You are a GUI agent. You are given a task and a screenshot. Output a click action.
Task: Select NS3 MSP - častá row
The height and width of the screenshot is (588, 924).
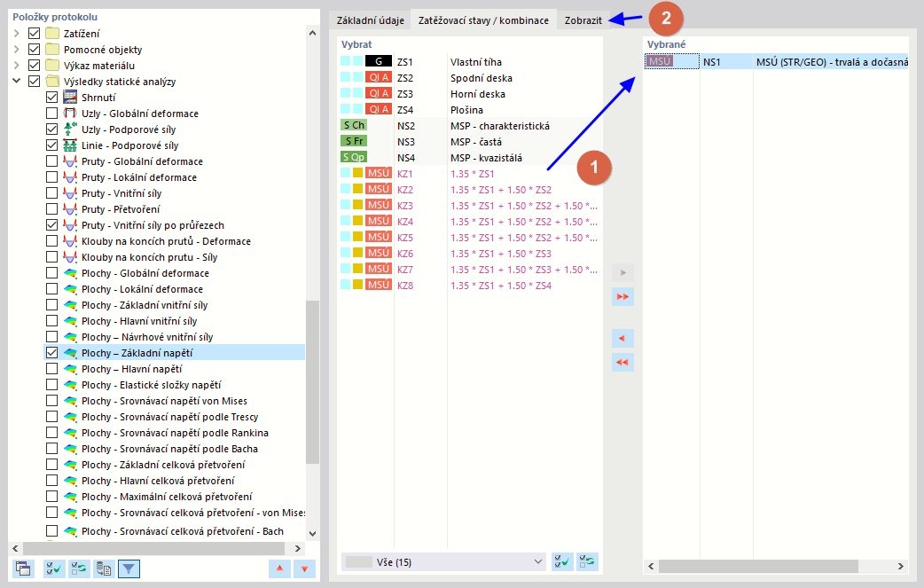(470, 141)
